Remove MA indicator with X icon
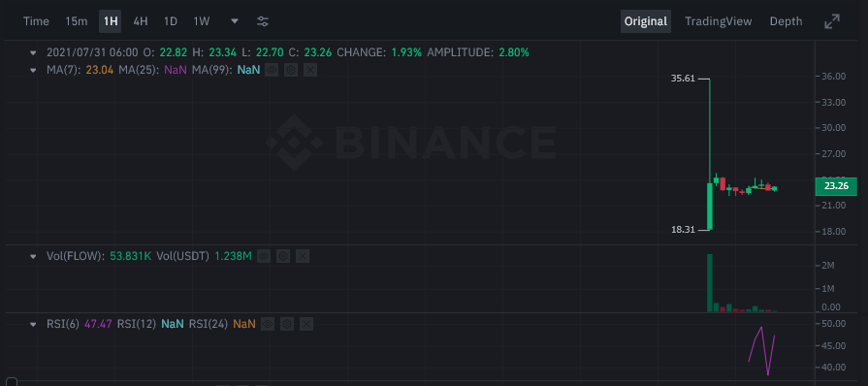This screenshot has height=386, width=868. [310, 71]
